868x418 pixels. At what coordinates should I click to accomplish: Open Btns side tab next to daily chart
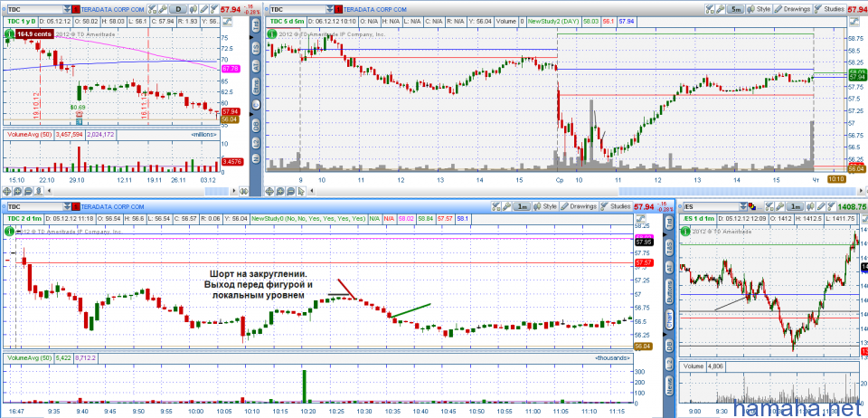pos(256,88)
